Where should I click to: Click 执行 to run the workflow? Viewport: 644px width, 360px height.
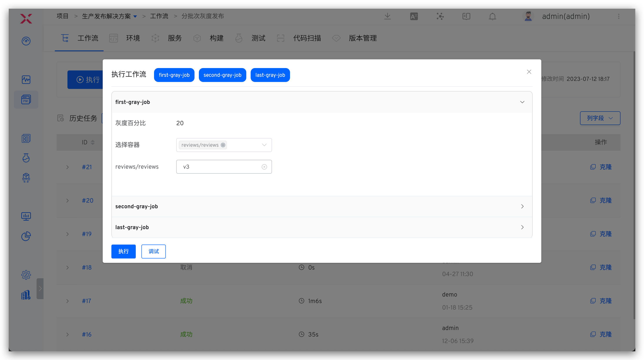[x=123, y=251]
